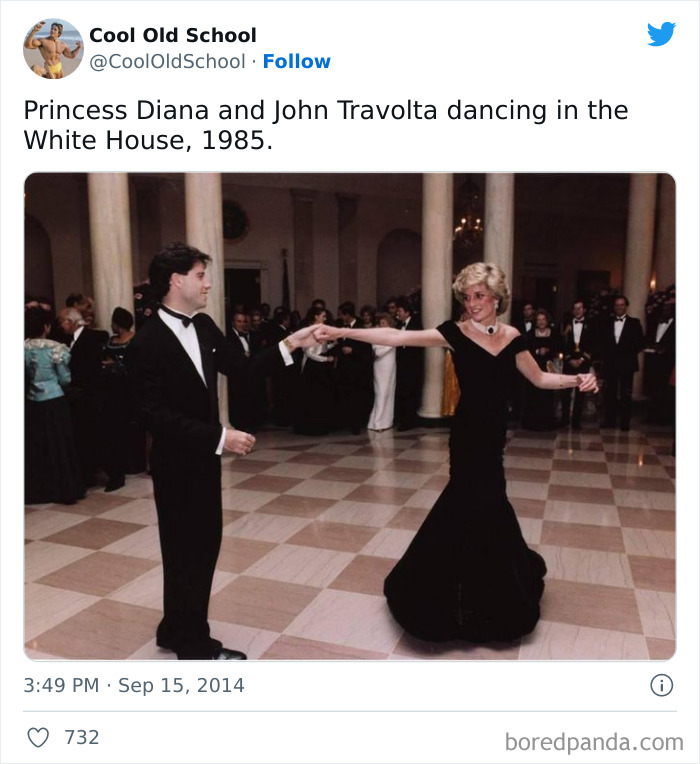This screenshot has width=700, height=764.
Task: Click the Twitter bird logo
Action: coord(661,35)
